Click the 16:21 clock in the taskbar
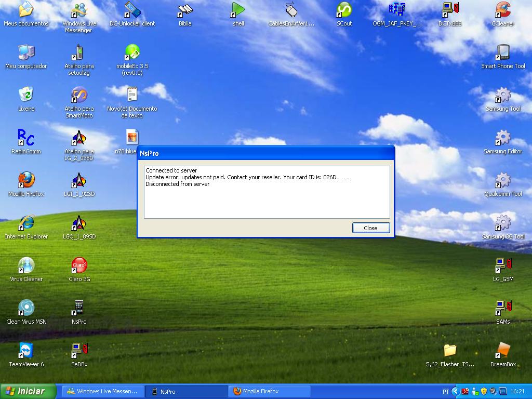 pos(517,392)
